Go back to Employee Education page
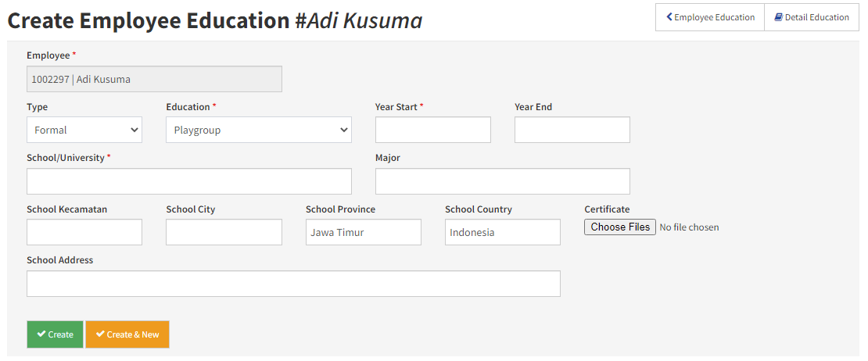Image resolution: width=868 pixels, height=361 pixels. 710,17
